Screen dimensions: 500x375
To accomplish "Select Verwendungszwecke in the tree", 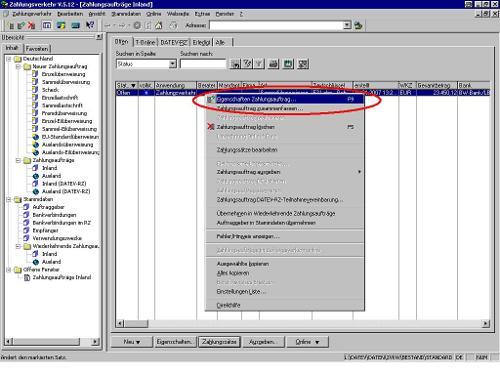I will click(x=57, y=238).
